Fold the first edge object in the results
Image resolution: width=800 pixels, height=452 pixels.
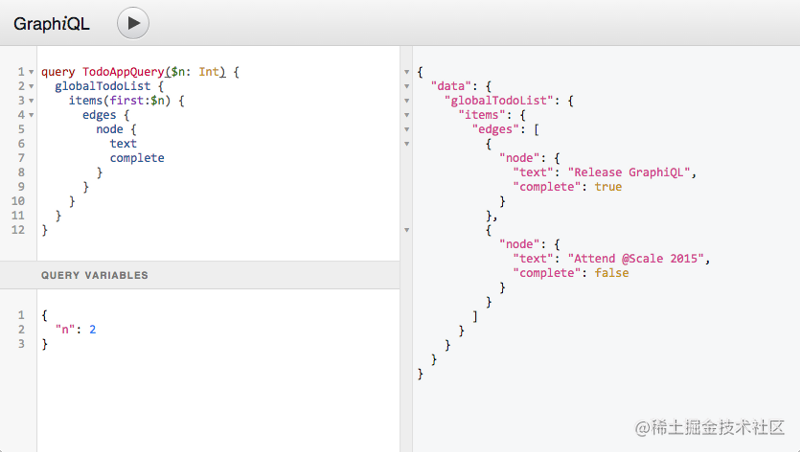tap(407, 144)
